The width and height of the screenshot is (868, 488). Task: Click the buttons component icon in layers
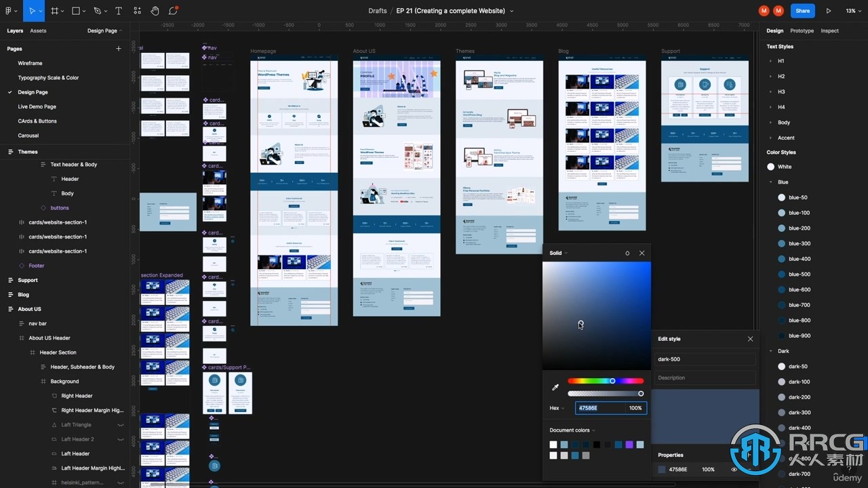click(x=43, y=208)
